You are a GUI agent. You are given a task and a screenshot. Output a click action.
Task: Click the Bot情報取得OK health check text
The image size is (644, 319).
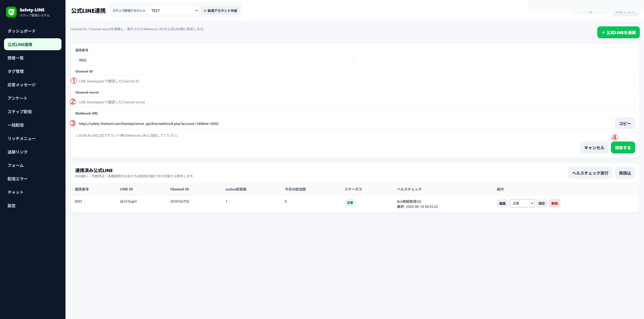pos(409,201)
